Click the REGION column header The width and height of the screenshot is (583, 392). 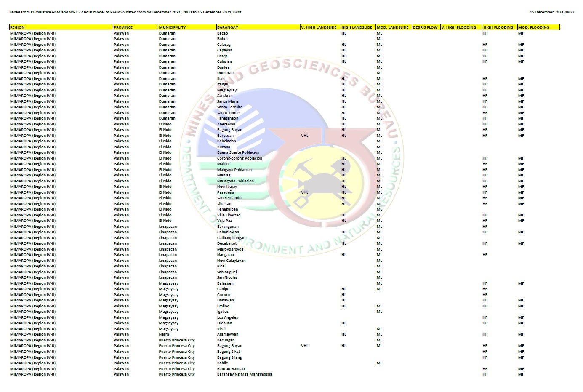(x=61, y=27)
